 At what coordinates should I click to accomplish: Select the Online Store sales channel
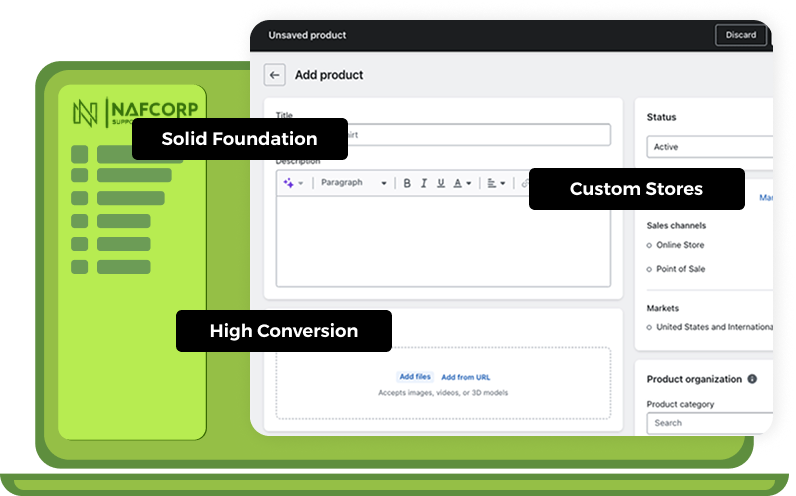(x=680, y=245)
